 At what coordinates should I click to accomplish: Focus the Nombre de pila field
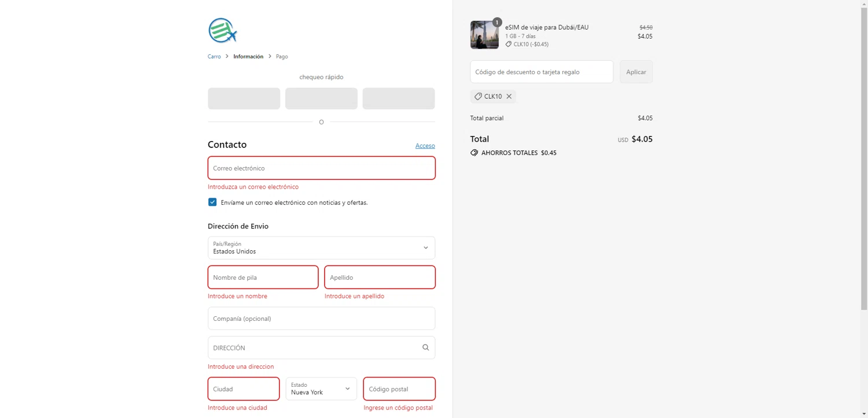263,278
